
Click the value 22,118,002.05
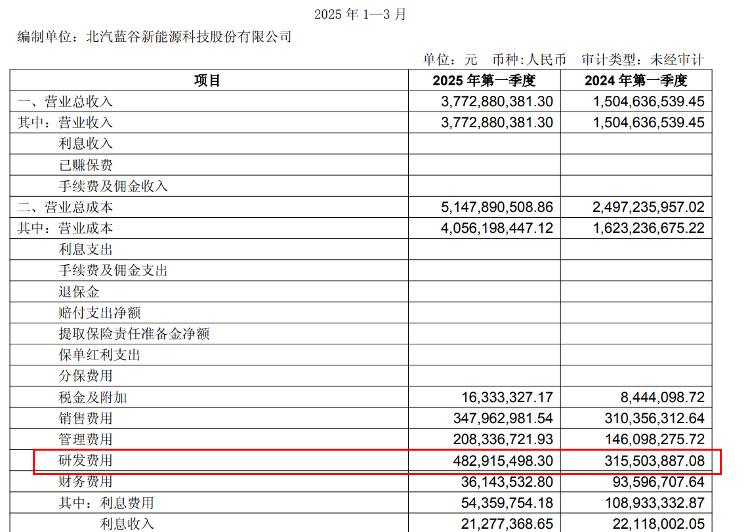click(659, 524)
